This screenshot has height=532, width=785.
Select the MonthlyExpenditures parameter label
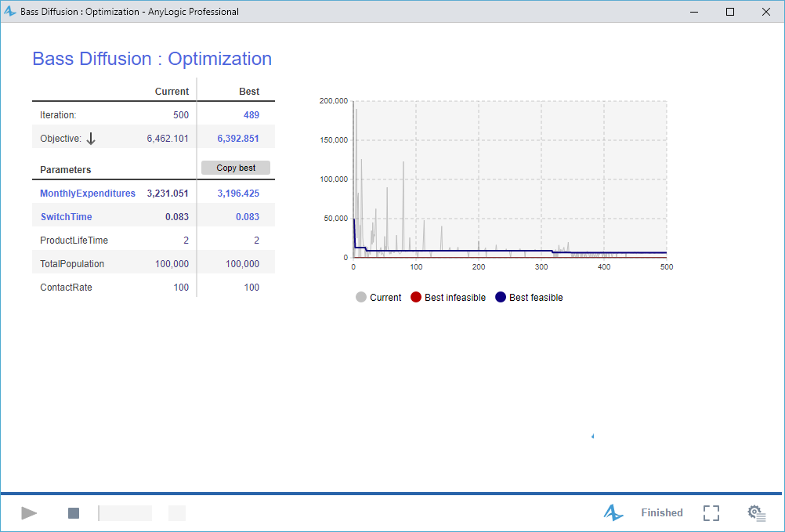[88, 194]
